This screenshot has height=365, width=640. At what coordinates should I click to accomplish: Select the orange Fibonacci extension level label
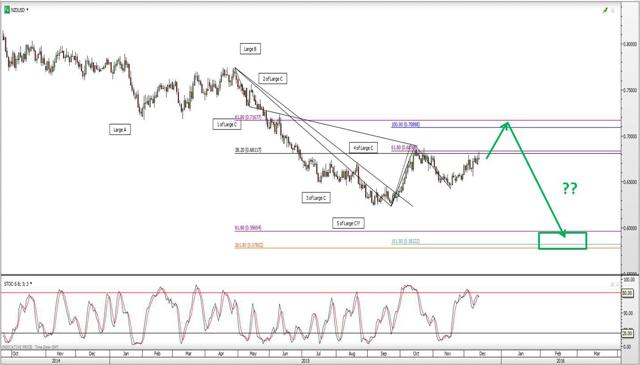pos(249,245)
